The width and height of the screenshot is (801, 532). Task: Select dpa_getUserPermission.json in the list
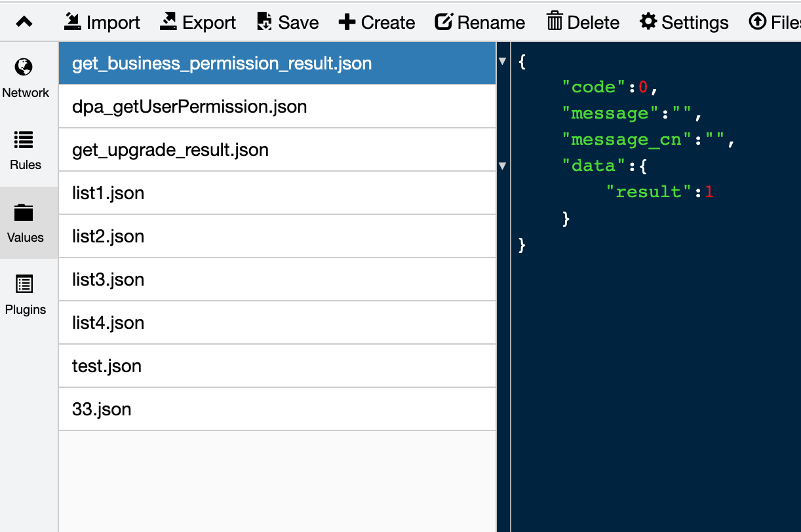pyautogui.click(x=189, y=107)
